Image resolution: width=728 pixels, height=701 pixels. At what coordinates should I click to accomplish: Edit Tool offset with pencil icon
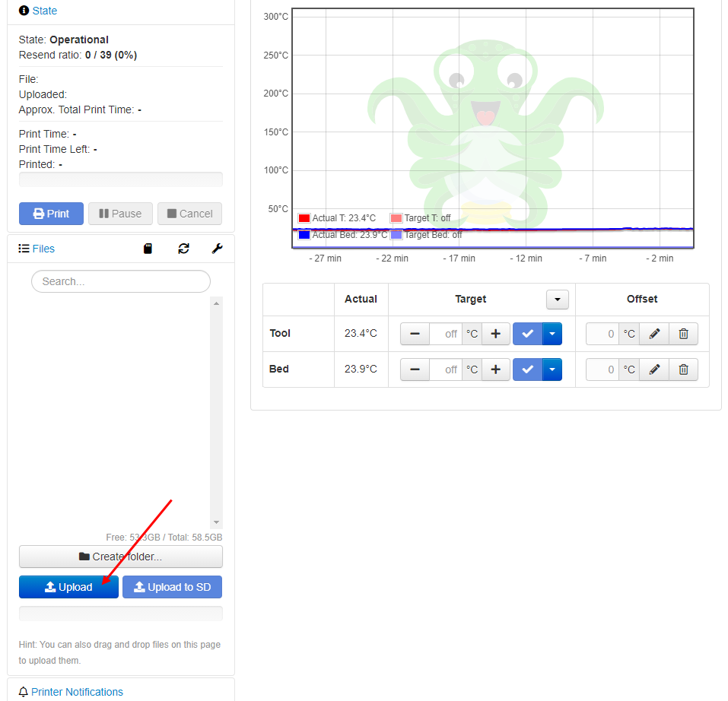(654, 334)
